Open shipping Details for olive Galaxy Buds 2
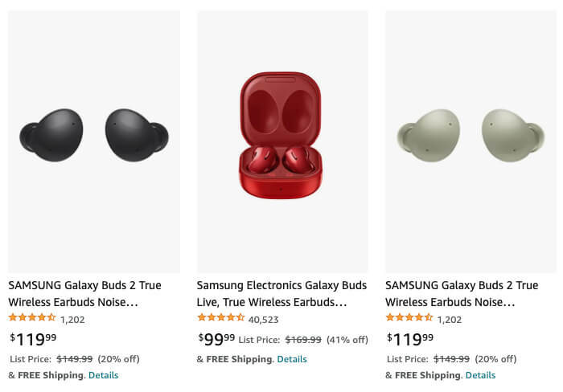This screenshot has height=392, width=563. (x=480, y=375)
